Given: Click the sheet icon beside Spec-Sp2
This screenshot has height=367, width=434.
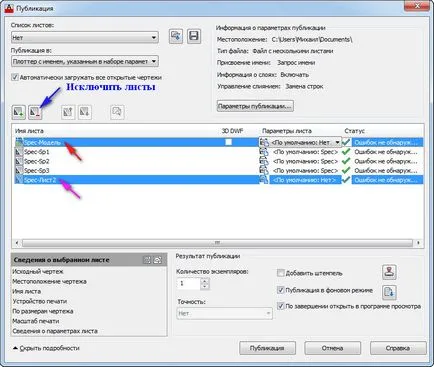Looking at the screenshot, I should (x=19, y=161).
